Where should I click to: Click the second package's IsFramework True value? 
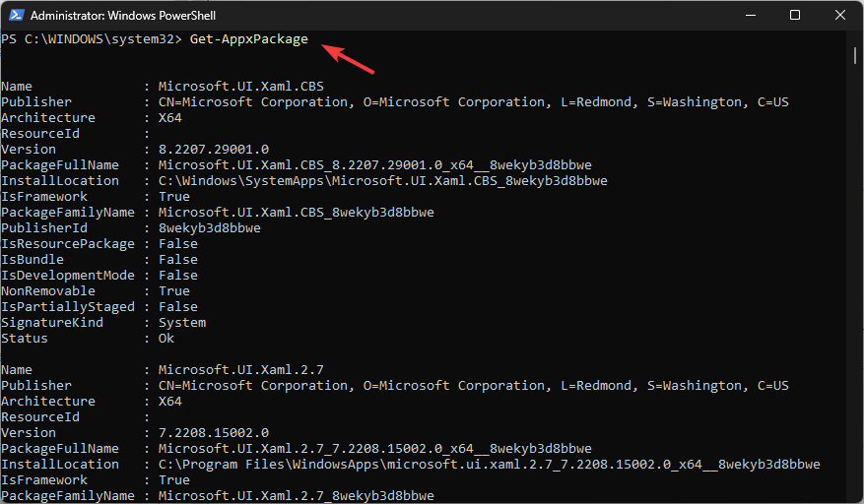174,480
